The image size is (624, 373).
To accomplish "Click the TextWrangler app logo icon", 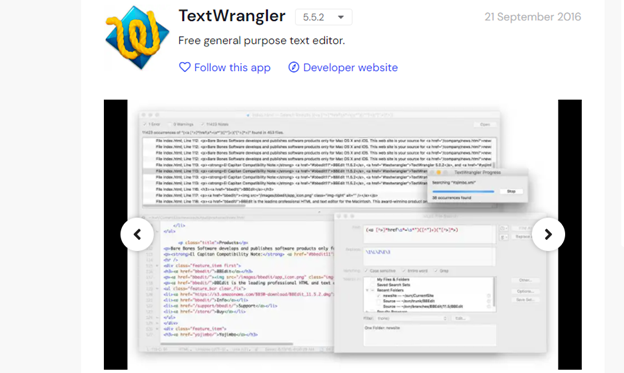I will pyautogui.click(x=137, y=37).
